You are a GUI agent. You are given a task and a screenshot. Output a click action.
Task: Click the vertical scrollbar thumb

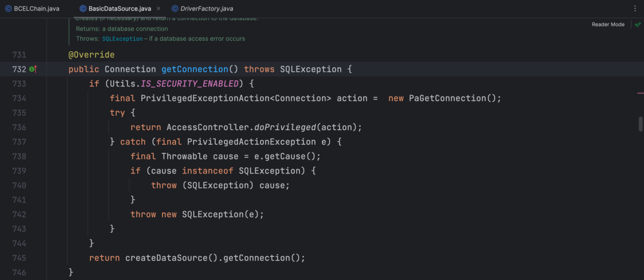point(641,124)
